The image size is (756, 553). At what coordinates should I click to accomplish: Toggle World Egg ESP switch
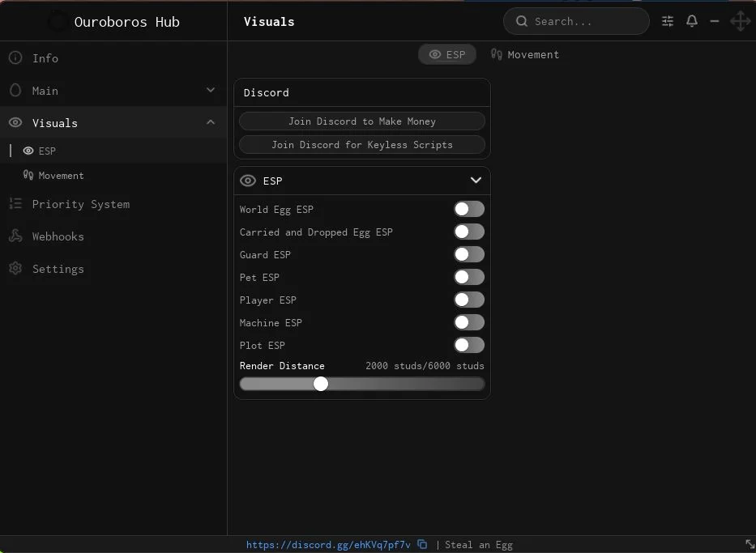point(469,209)
